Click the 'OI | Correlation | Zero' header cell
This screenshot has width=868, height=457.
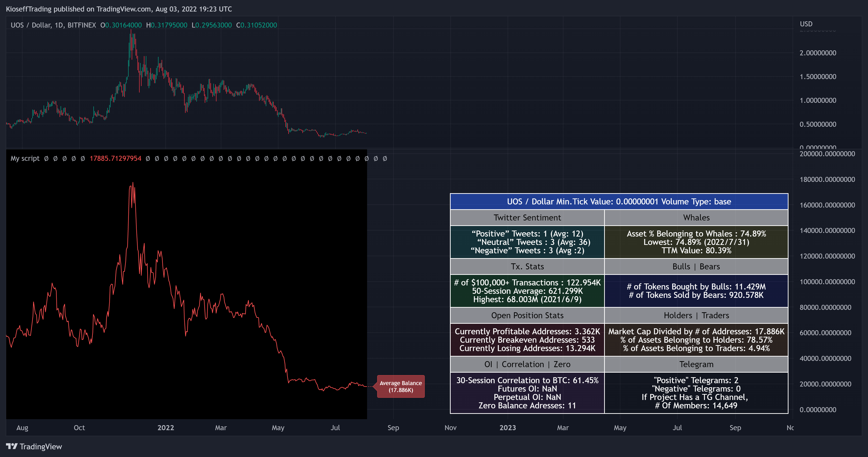pos(527,364)
